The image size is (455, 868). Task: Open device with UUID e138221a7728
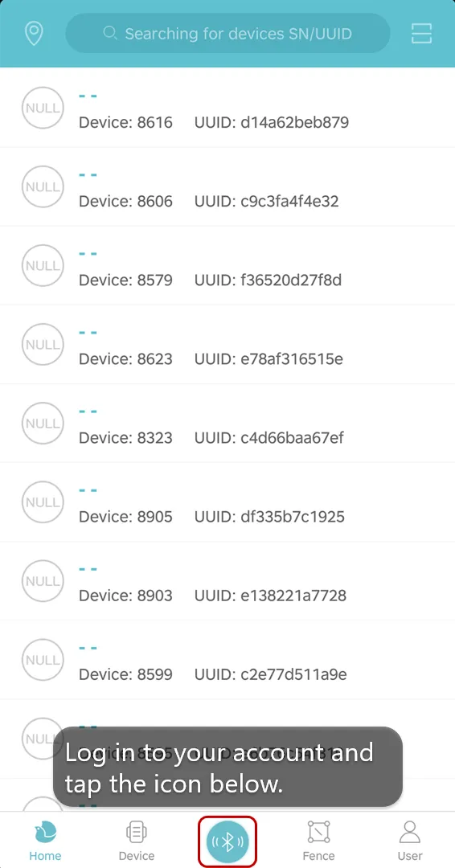[x=227, y=581]
